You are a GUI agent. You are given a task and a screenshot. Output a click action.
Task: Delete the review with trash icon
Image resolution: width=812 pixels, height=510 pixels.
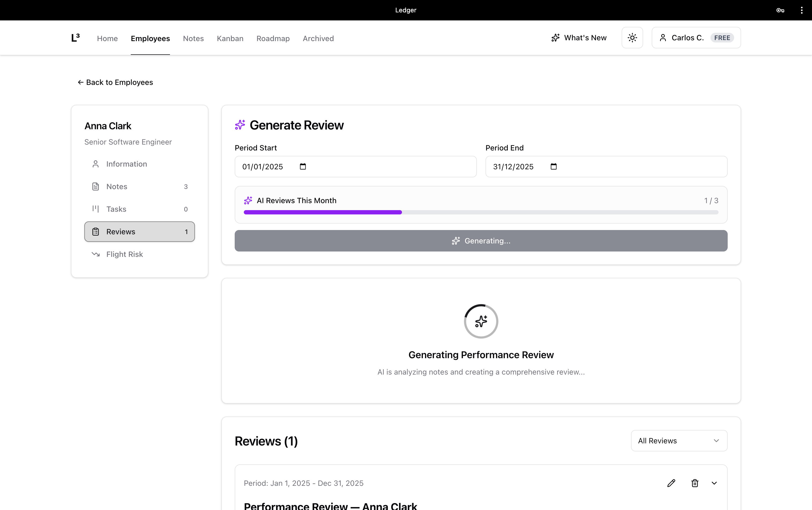[695, 483]
